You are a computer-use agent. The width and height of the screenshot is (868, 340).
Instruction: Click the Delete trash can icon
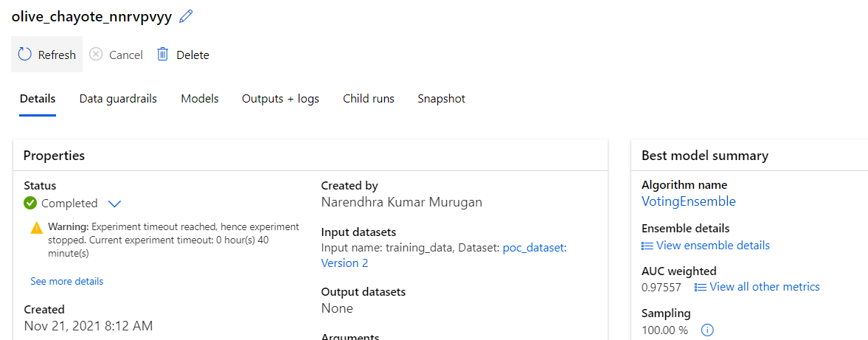click(163, 55)
